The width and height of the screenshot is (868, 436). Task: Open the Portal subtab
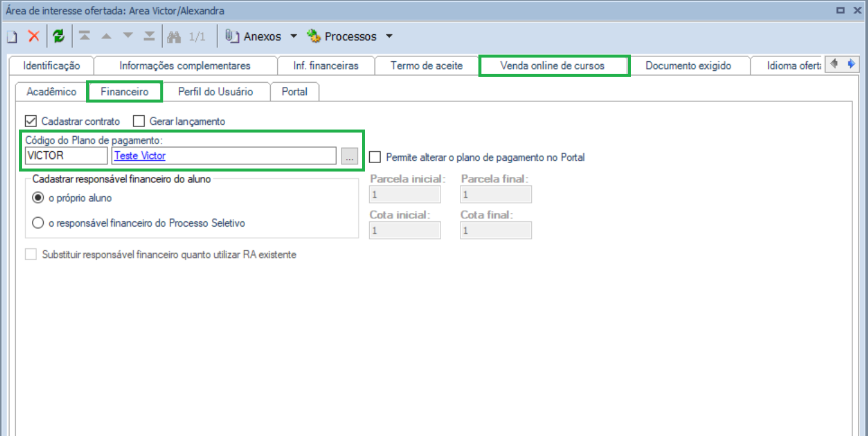click(294, 92)
